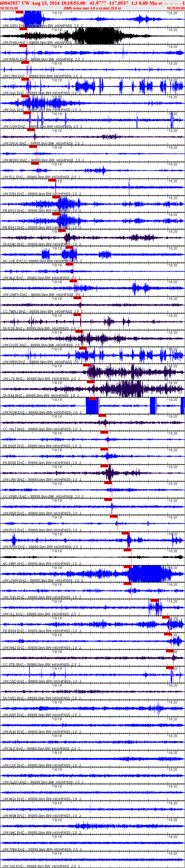Select the 'UW CRW EHZ' station label
The width and height of the screenshot is (185, 868).
pyautogui.click(x=13, y=76)
